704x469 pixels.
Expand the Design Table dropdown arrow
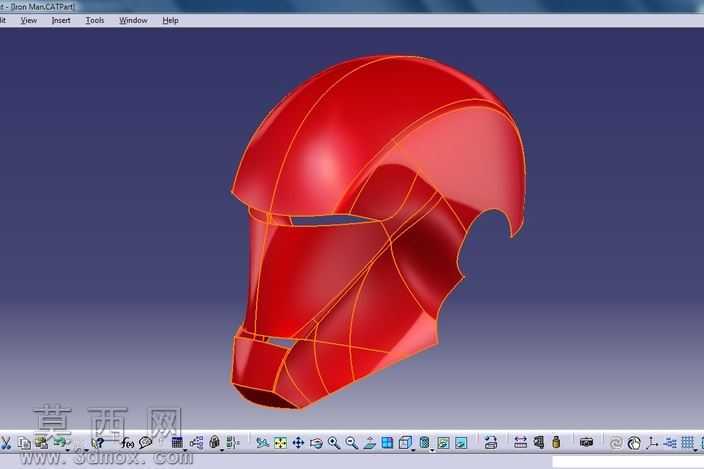coord(185,449)
